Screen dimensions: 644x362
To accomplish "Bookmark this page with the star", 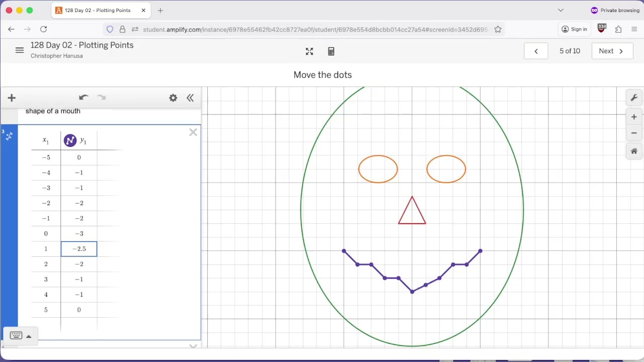I will [498, 29].
